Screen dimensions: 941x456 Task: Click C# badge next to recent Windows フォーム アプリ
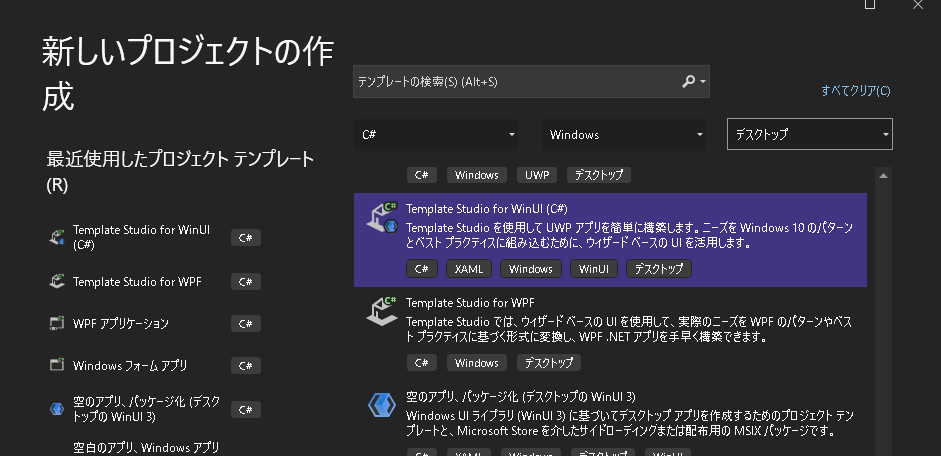tap(245, 365)
